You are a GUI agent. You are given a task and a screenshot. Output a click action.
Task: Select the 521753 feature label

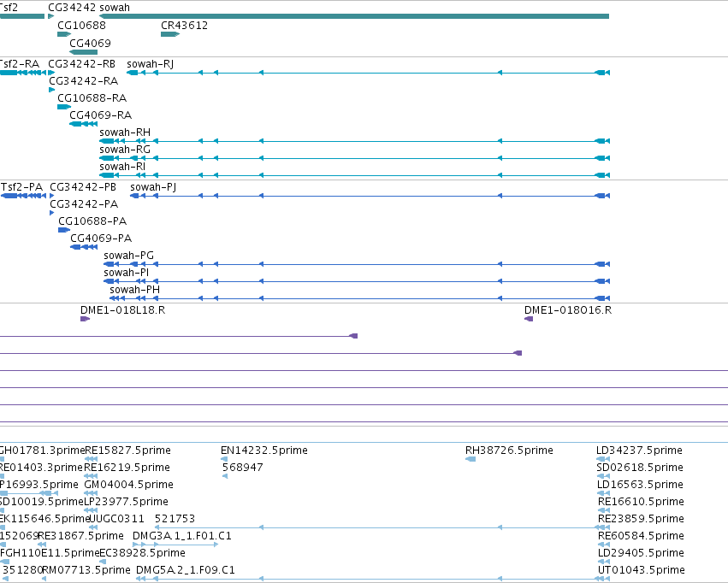pyautogui.click(x=175, y=519)
